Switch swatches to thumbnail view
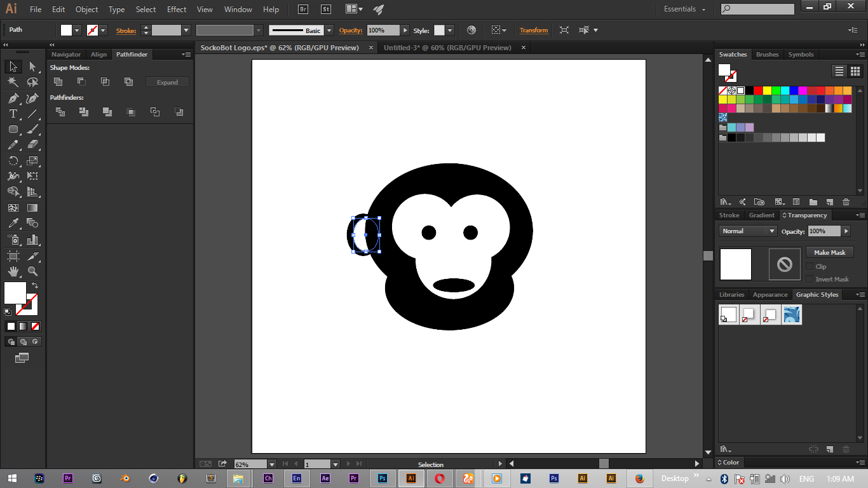868x488 pixels. pos(855,71)
